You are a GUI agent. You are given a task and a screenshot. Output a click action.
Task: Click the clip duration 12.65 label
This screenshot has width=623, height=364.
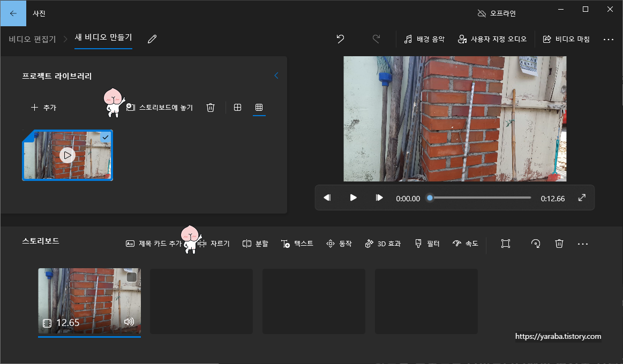[x=68, y=323]
